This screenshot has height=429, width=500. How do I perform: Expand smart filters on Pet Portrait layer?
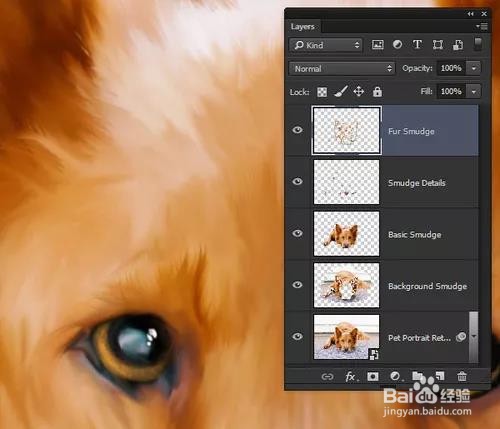[x=474, y=337]
